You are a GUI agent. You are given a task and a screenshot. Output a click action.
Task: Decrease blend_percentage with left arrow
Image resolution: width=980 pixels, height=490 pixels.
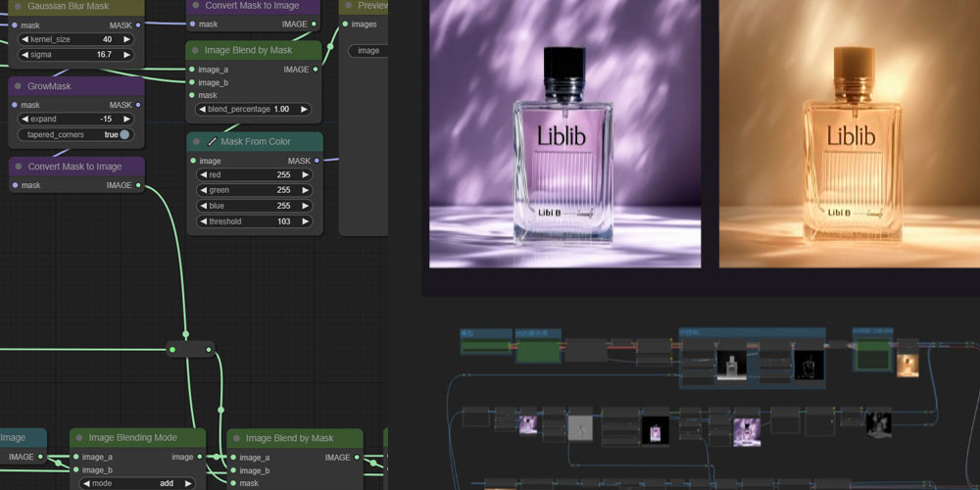pos(203,109)
